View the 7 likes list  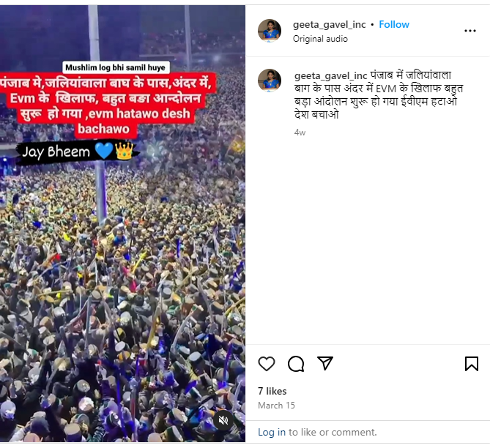[x=272, y=391]
